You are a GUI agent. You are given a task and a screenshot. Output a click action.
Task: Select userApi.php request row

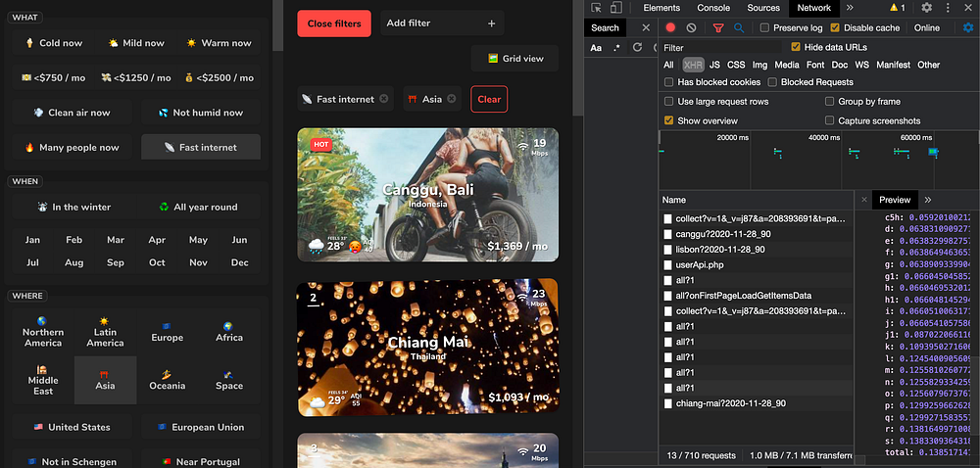click(x=756, y=264)
